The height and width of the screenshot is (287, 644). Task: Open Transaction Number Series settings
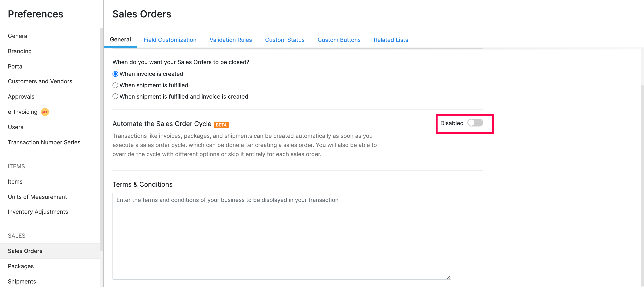click(x=44, y=142)
